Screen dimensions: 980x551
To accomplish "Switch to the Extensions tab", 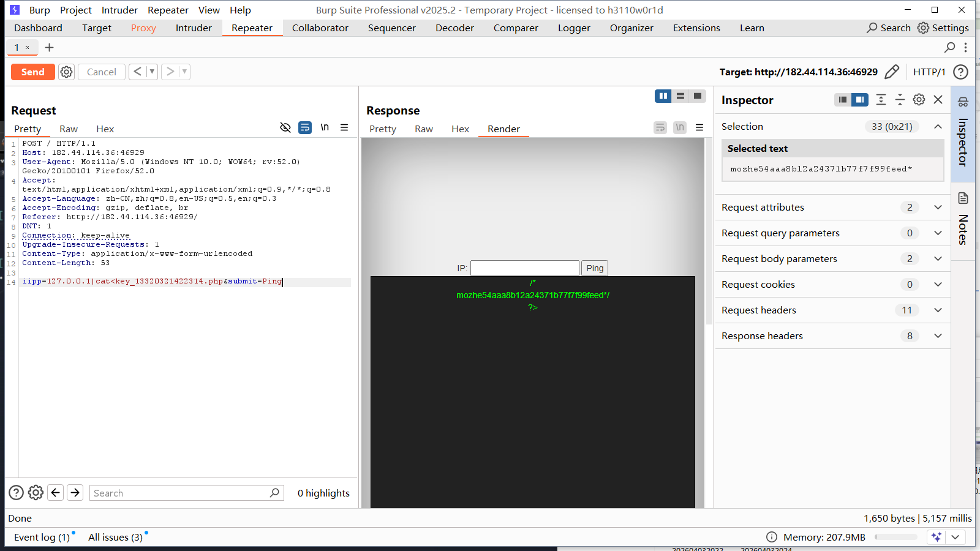I will (696, 28).
